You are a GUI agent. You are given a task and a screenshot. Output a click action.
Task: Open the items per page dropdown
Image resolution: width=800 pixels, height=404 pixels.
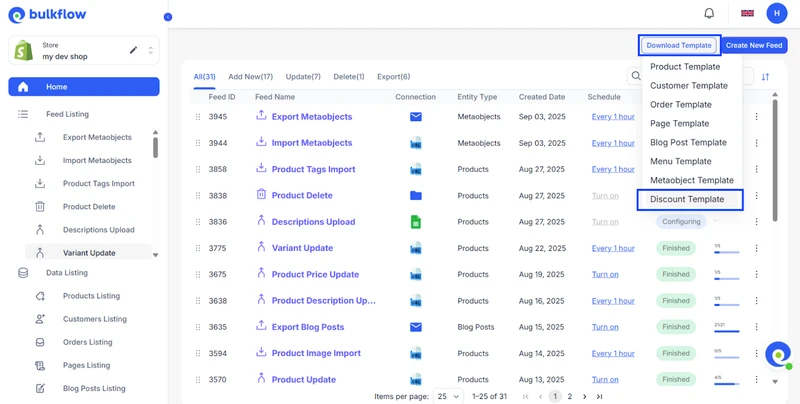448,396
